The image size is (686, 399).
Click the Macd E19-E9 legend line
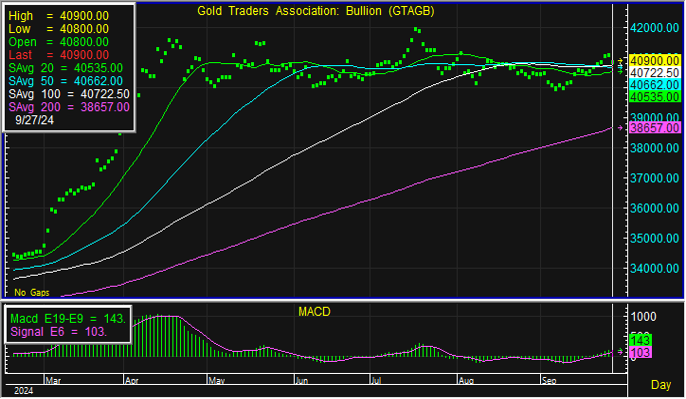(x=68, y=318)
